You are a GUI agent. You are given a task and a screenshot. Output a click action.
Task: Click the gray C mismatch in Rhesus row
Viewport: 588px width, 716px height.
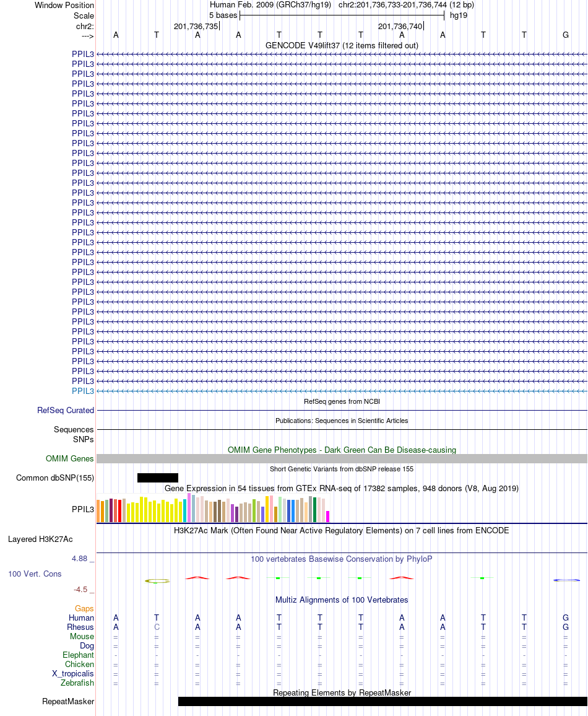(157, 627)
